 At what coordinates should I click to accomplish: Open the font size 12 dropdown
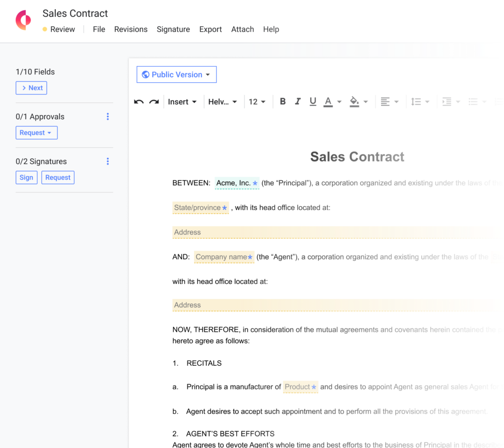(257, 102)
